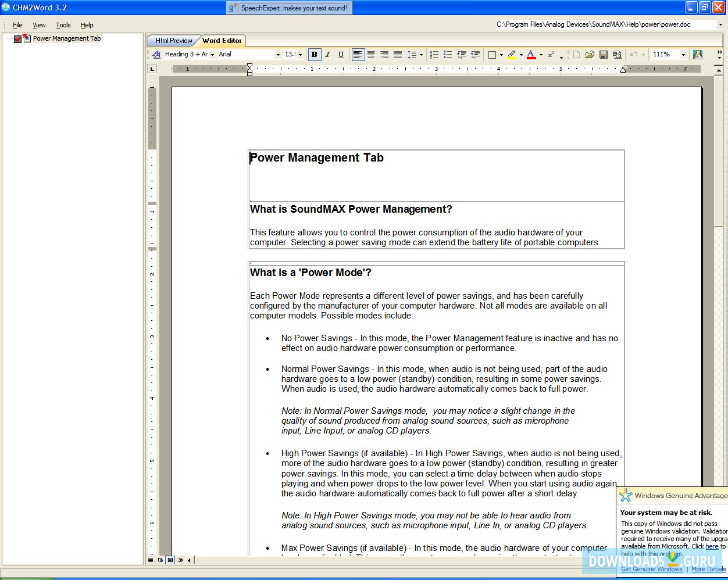
Task: Open the Tools menu
Action: click(x=63, y=25)
